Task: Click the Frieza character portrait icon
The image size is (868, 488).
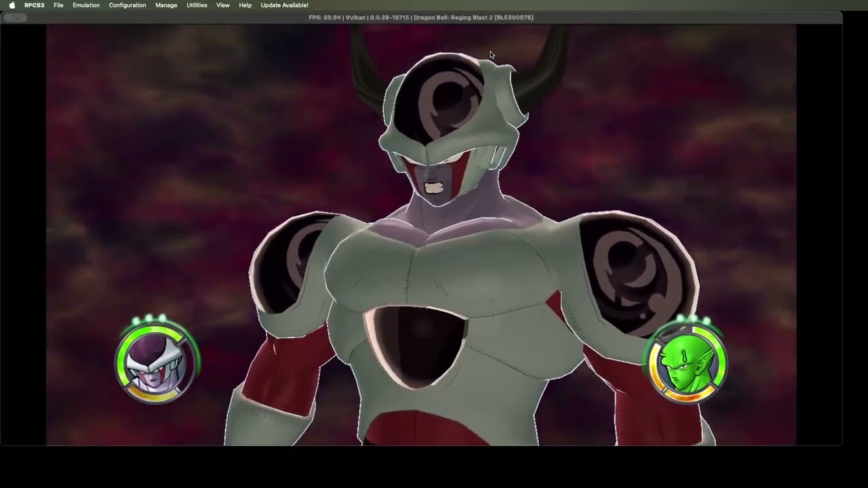Action: coord(156,363)
